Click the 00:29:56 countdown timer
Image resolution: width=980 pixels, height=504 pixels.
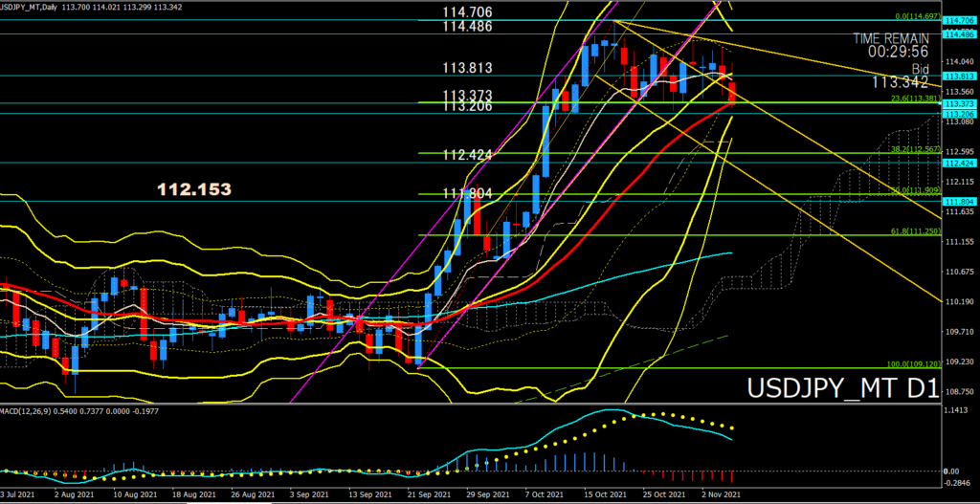click(899, 52)
